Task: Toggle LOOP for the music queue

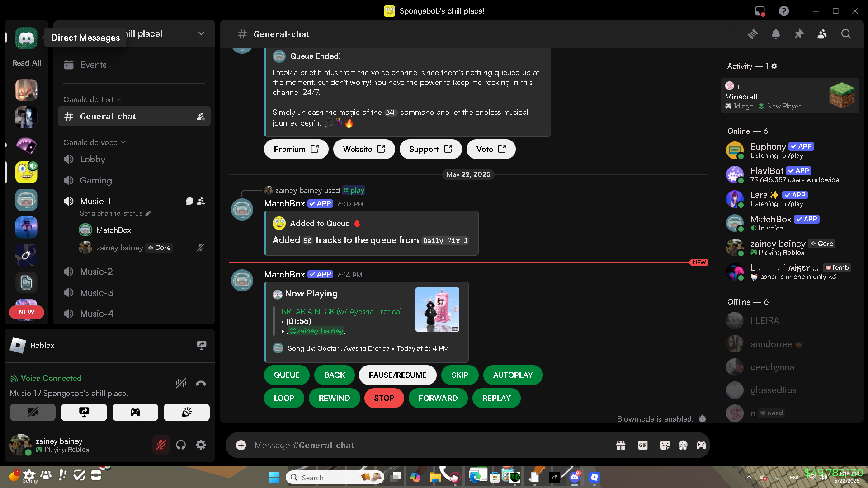Action: (x=284, y=398)
